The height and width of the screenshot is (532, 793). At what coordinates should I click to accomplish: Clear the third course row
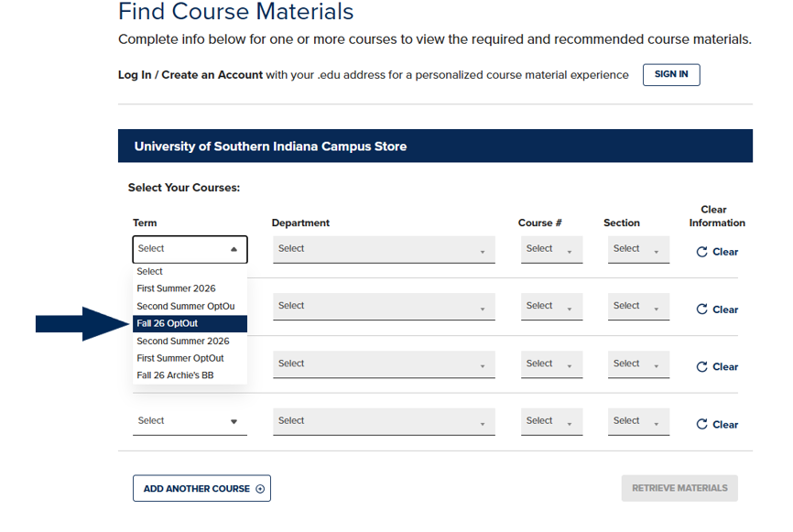click(717, 367)
